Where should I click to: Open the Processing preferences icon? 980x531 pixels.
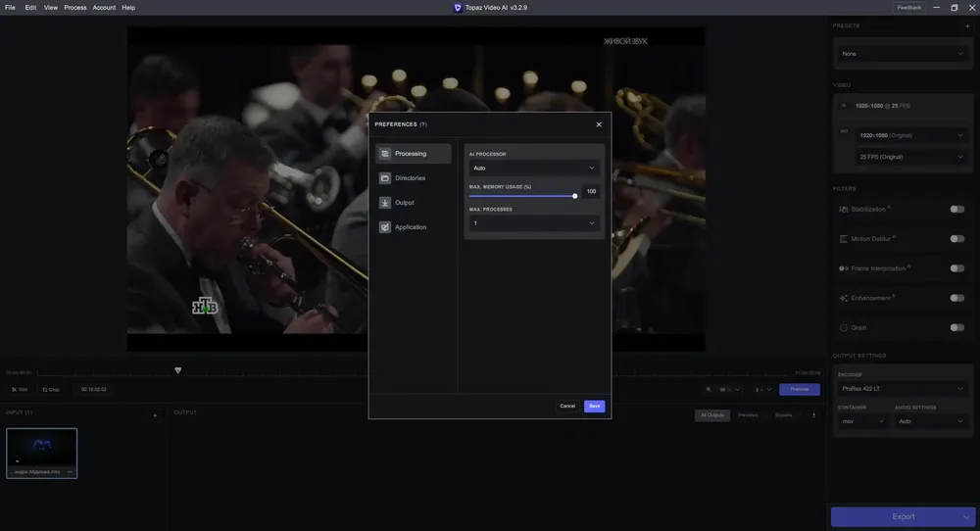[x=385, y=154]
